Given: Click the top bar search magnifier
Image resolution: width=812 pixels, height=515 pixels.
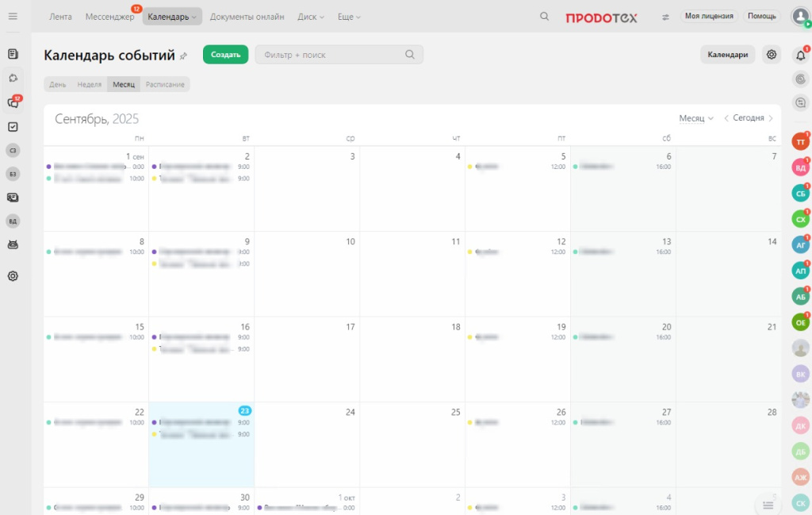Looking at the screenshot, I should coord(544,17).
